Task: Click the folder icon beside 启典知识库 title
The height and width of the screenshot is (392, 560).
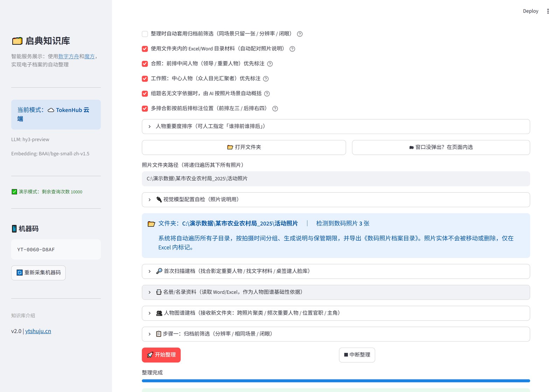Action: coord(17,41)
